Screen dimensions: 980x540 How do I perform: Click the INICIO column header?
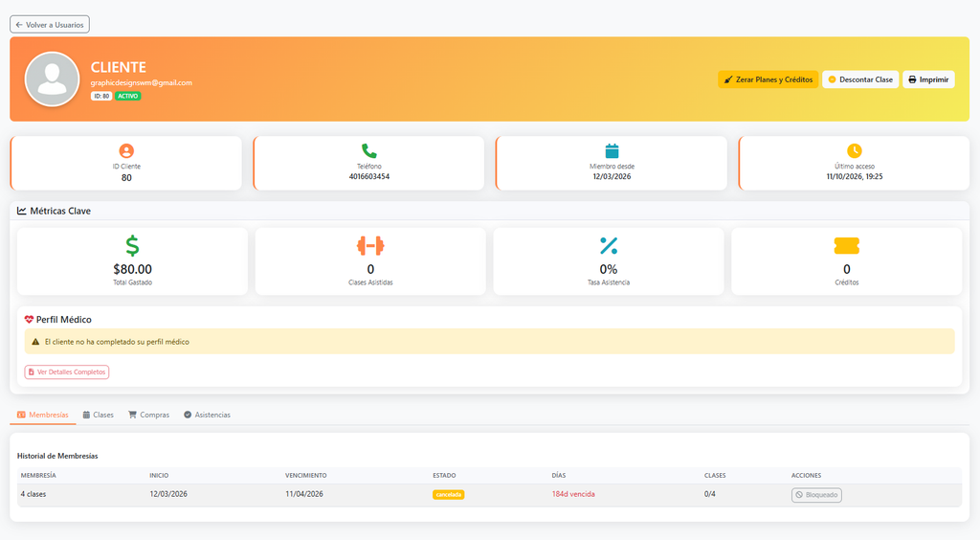[x=159, y=476]
